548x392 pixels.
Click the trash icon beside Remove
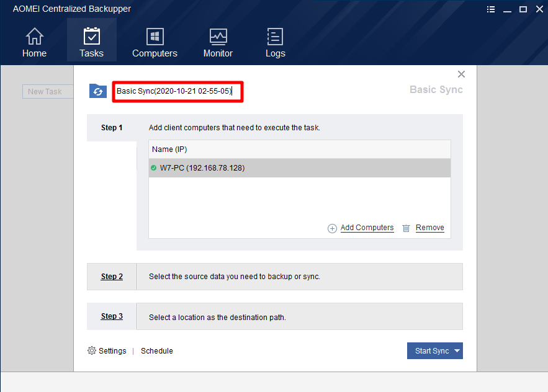[x=406, y=228]
